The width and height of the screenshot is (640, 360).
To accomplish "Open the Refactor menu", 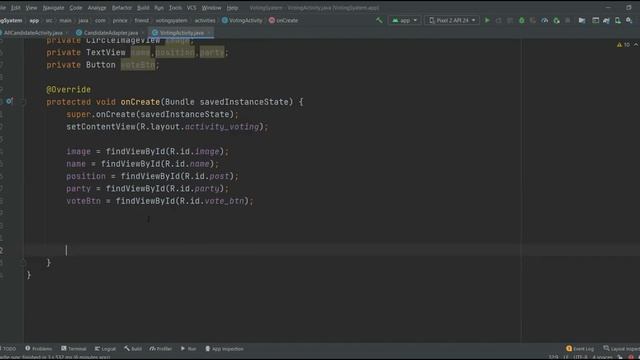I will (122, 8).
